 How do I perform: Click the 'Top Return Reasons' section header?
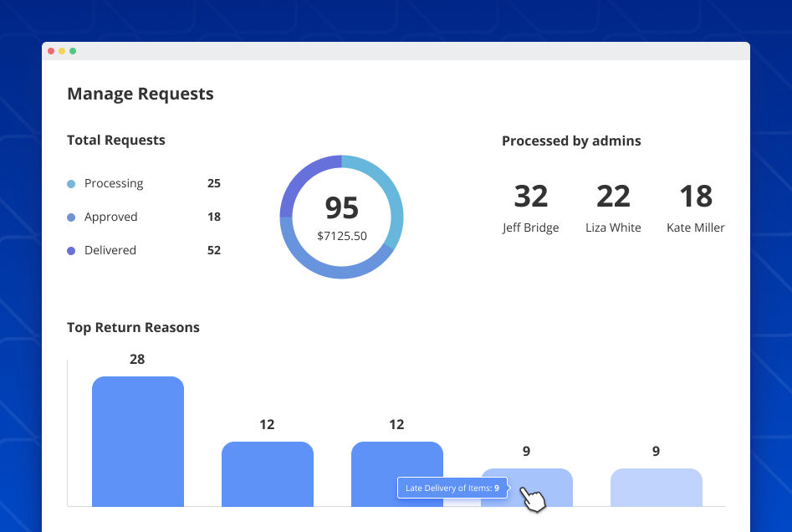coord(133,327)
